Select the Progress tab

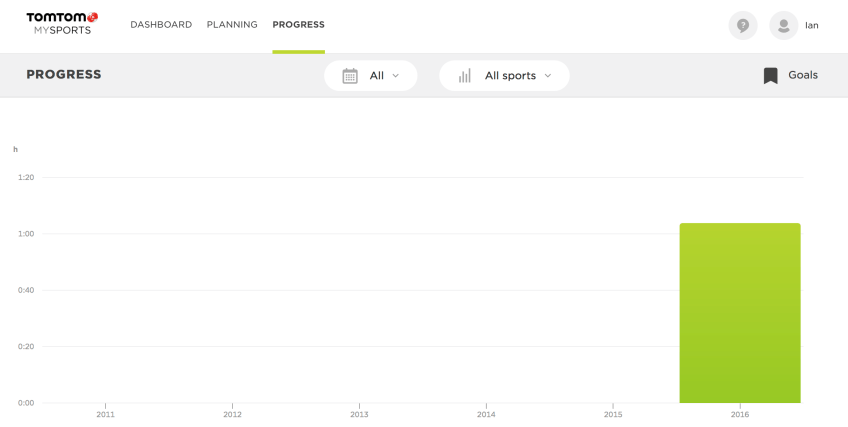[x=298, y=25]
